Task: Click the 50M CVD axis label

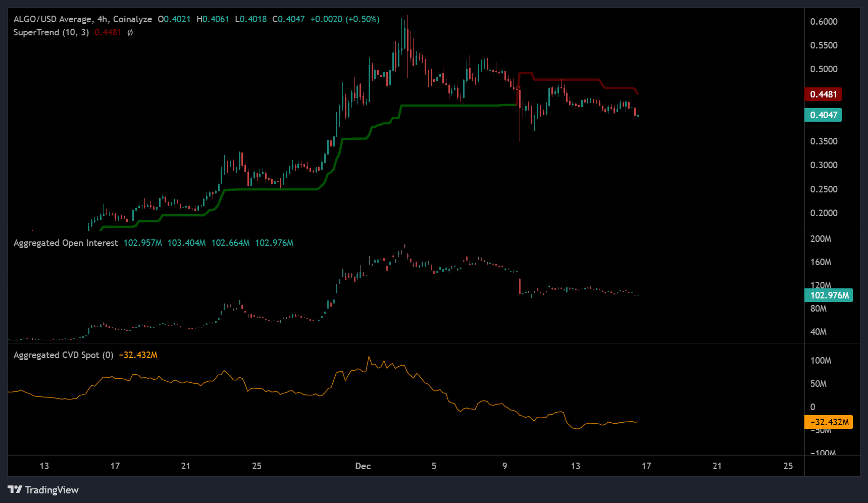Action: pos(819,384)
